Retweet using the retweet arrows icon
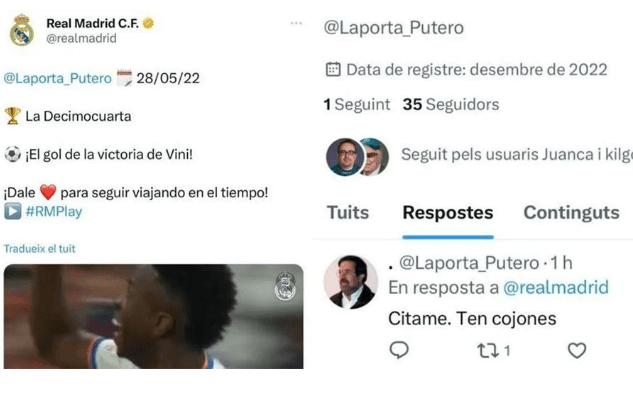633x412 pixels. coord(488,350)
